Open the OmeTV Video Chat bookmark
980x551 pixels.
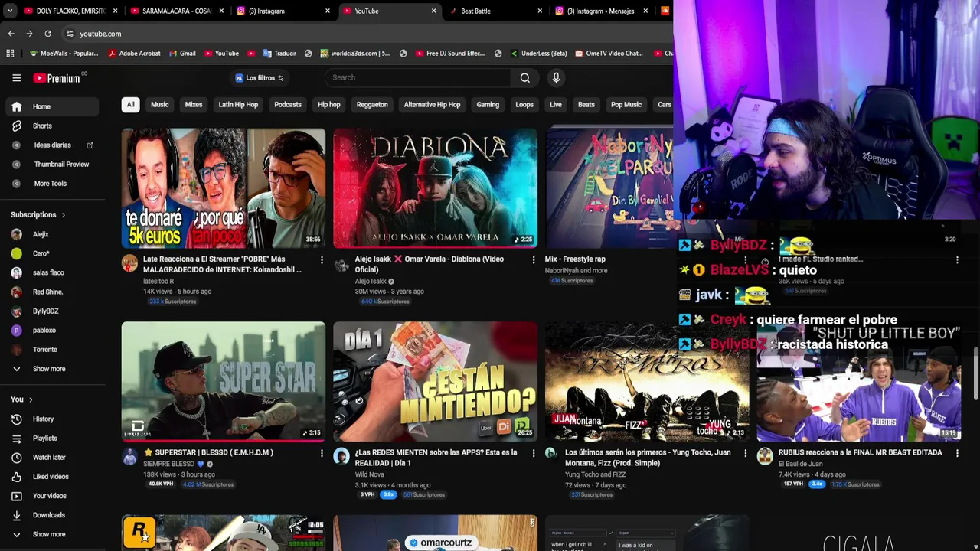click(608, 54)
